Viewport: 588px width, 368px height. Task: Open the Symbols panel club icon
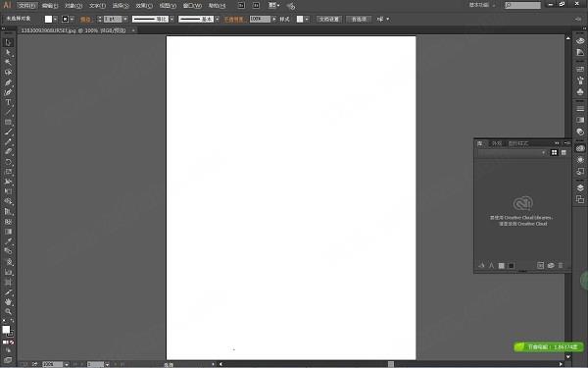pyautogui.click(x=580, y=91)
